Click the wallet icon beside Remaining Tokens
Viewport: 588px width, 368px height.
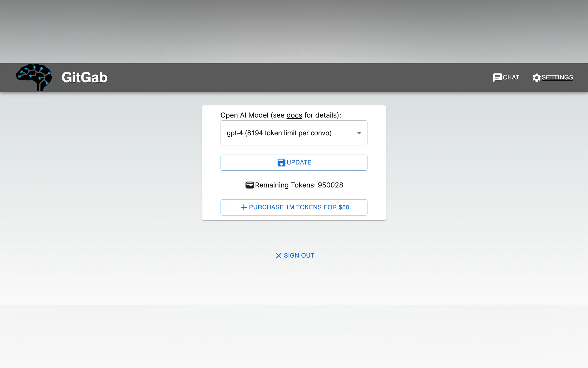(x=249, y=185)
